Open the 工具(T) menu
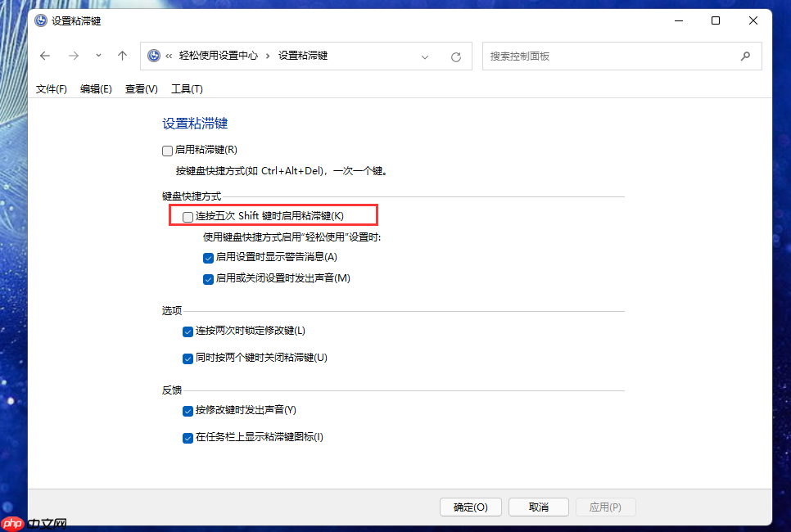Viewport: 791px width, 532px height. pyautogui.click(x=187, y=88)
